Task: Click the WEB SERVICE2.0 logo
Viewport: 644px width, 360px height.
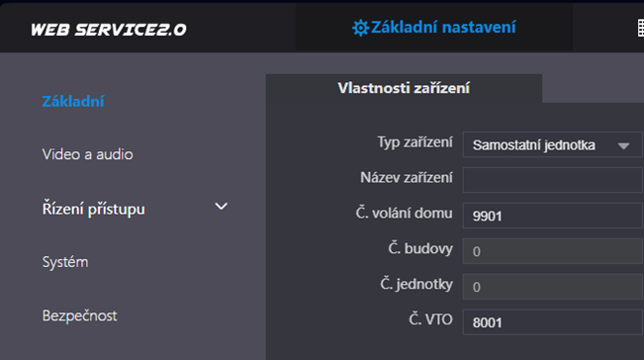Action: point(109,29)
